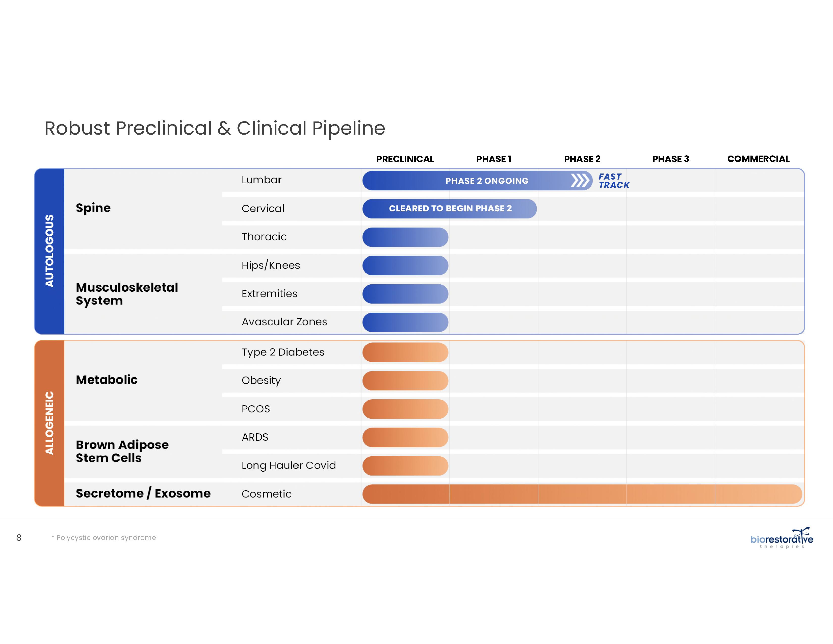833x644 pixels.
Task: Click the triple chevron arrows icon
Action: (580, 180)
